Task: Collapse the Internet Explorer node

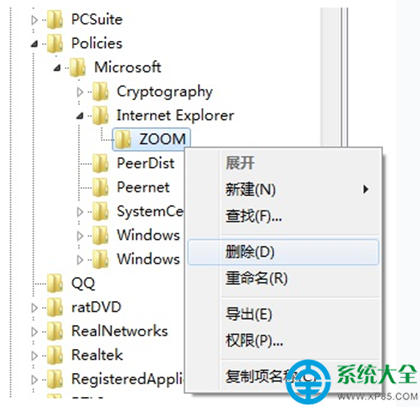Action: [80, 116]
